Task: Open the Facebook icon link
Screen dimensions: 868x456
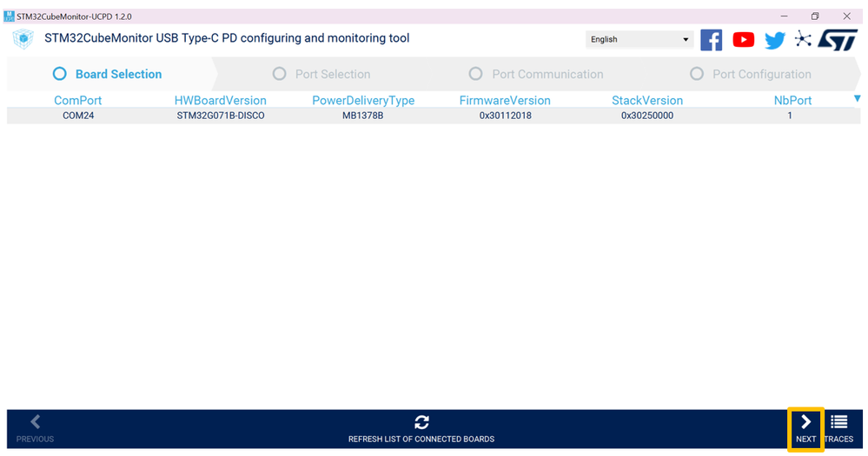Action: pos(711,40)
